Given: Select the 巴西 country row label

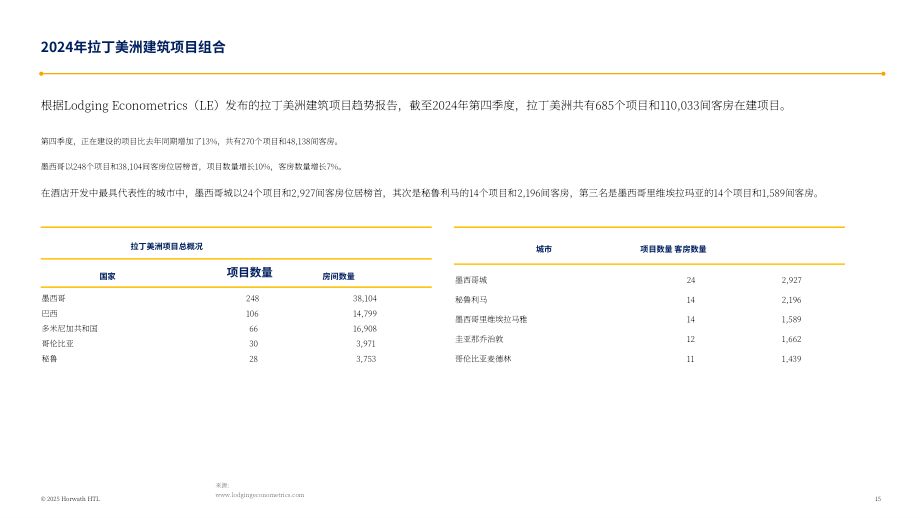Looking at the screenshot, I should pyautogui.click(x=49, y=314).
